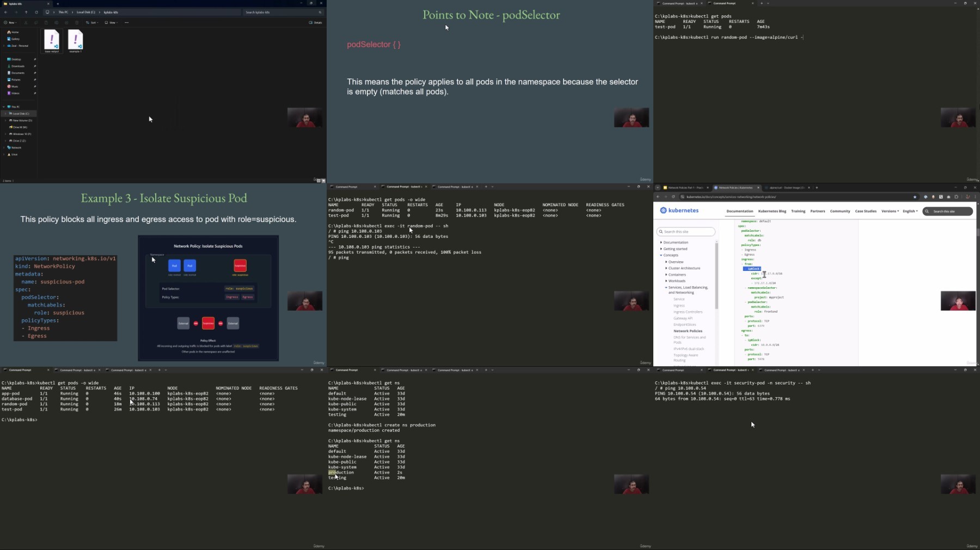Reload the Kubernetes docs page in the browser

673,197
